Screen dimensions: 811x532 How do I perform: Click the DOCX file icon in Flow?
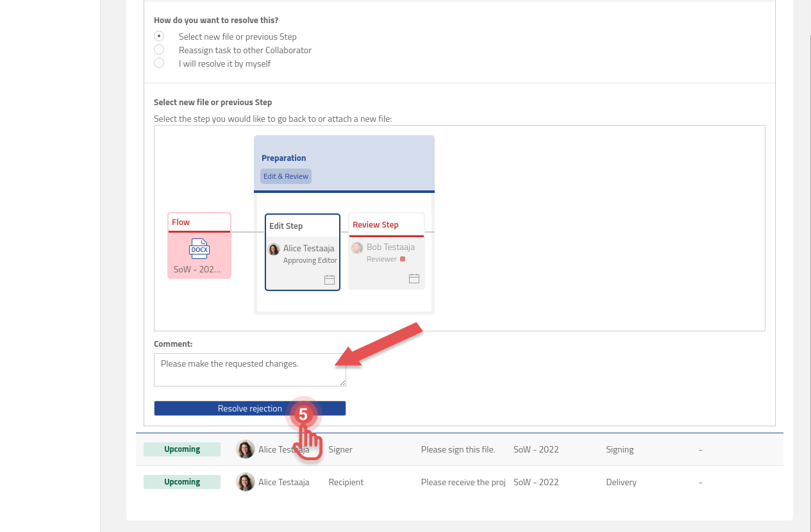(199, 249)
